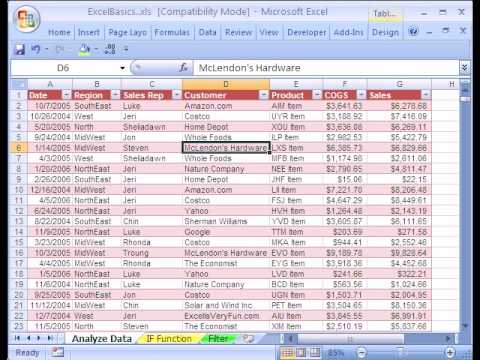Select the Google customer cell

[x=226, y=232]
